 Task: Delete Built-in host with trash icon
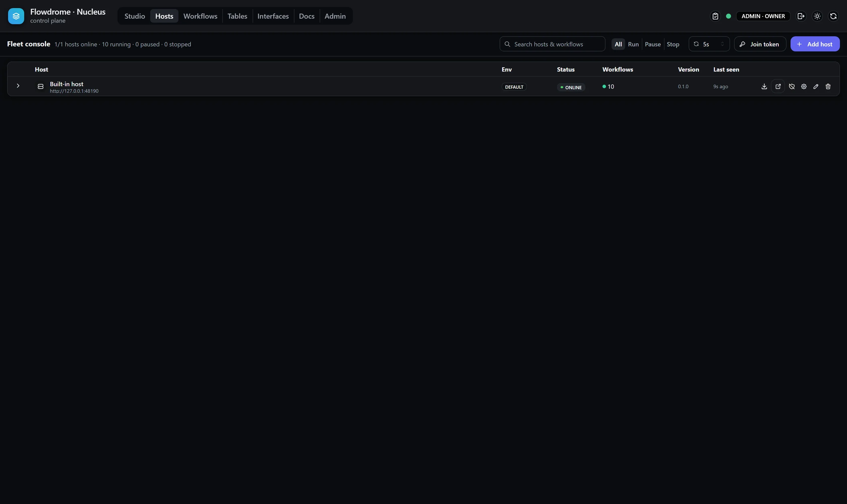pos(828,86)
